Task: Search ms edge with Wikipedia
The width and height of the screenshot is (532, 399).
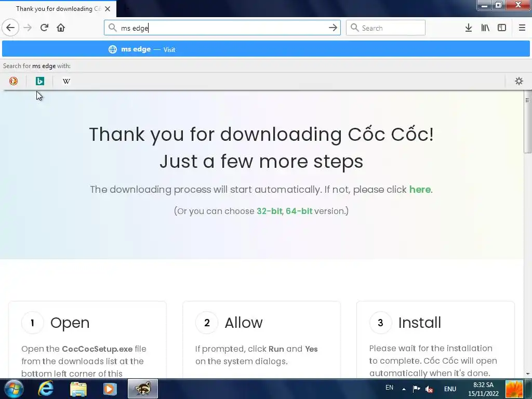Action: click(x=66, y=81)
